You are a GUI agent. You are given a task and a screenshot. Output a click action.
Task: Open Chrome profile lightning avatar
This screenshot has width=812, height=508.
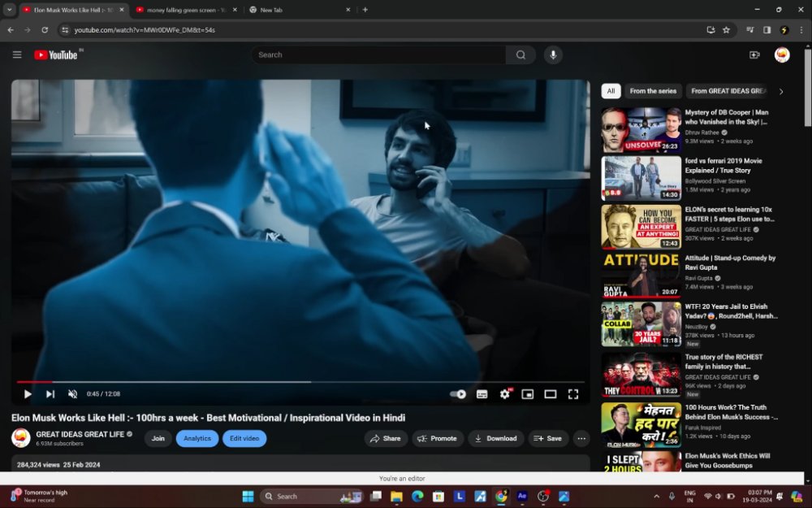coord(784,30)
